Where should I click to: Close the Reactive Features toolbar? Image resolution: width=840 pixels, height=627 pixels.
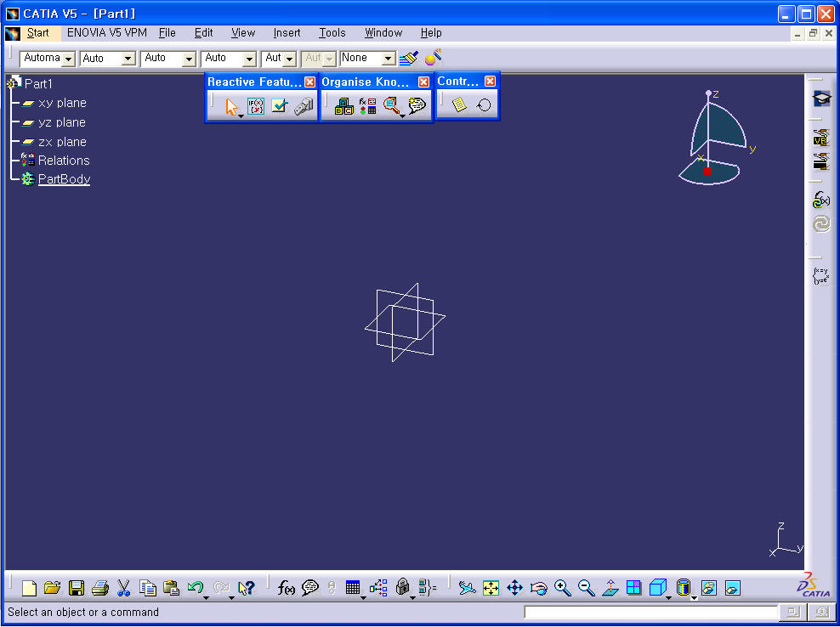(310, 82)
